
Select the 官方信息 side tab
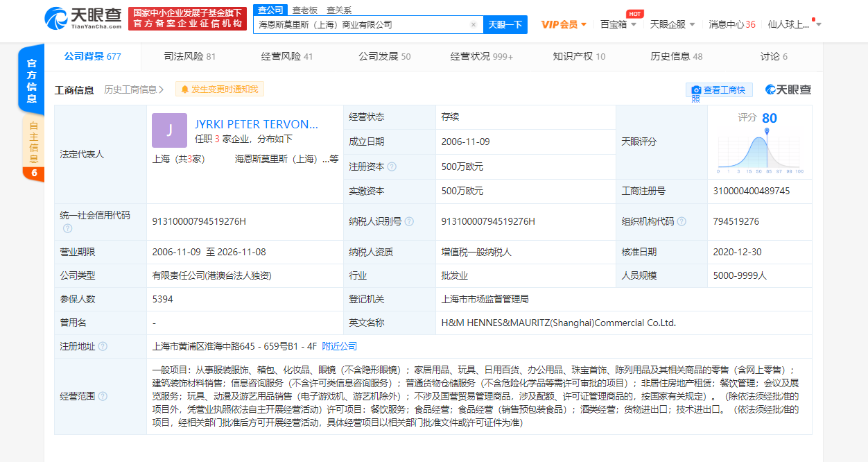(32, 80)
